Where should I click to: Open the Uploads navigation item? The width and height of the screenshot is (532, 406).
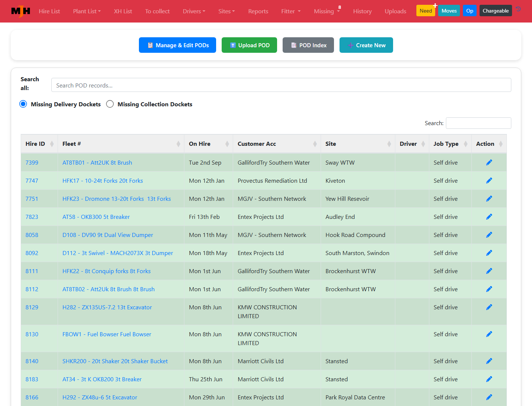pos(395,11)
